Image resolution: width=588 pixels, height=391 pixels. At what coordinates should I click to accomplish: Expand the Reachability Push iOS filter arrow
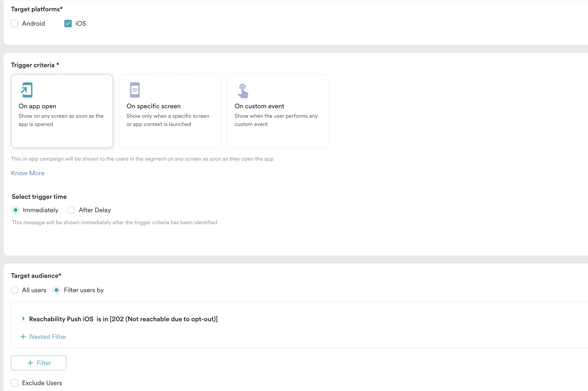23,319
